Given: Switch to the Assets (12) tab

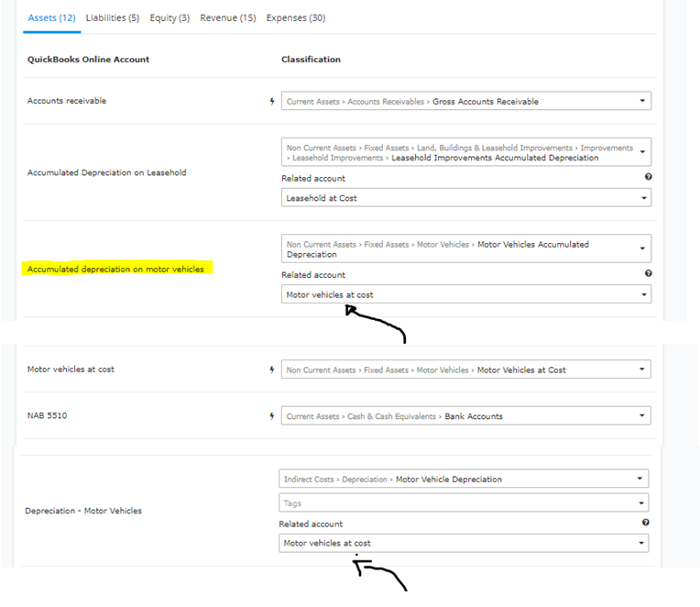Looking at the screenshot, I should [52, 17].
